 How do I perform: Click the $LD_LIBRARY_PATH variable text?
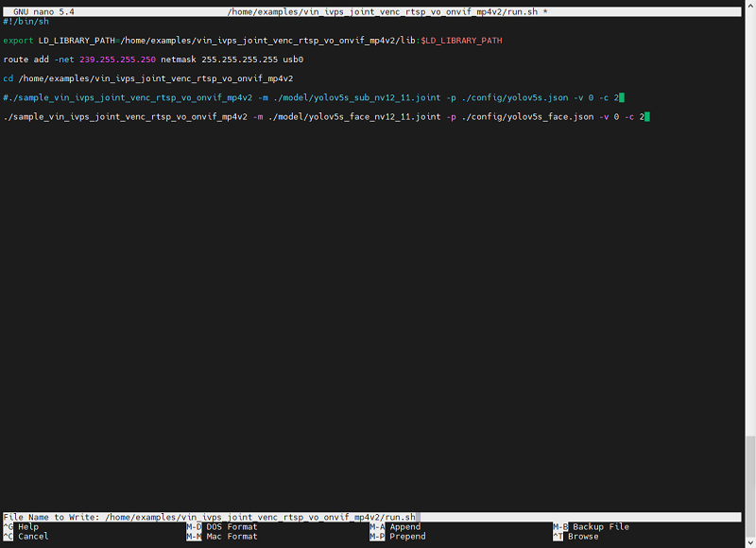pos(461,41)
